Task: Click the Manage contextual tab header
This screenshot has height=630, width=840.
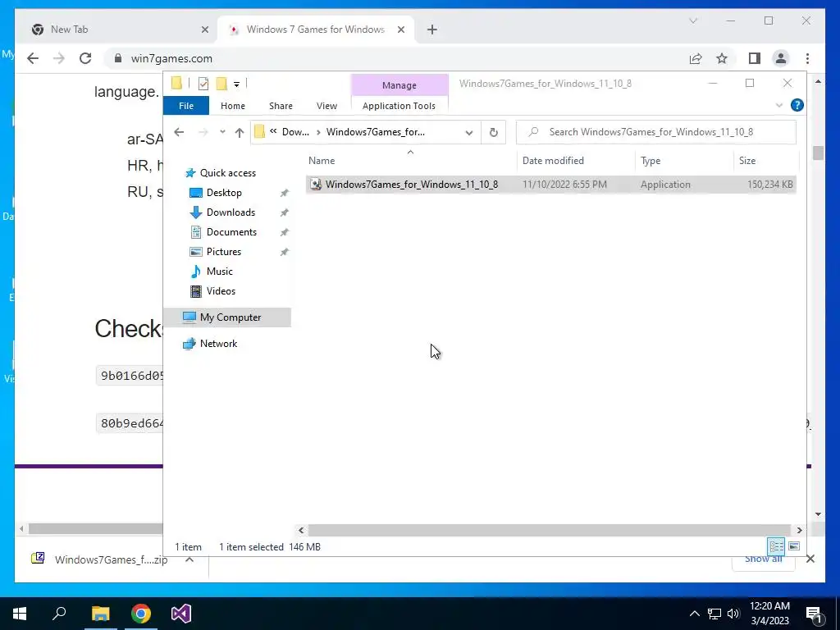Action: 399,85
